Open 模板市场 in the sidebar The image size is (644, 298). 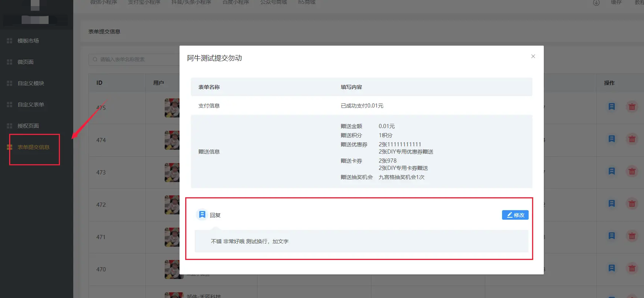[28, 41]
